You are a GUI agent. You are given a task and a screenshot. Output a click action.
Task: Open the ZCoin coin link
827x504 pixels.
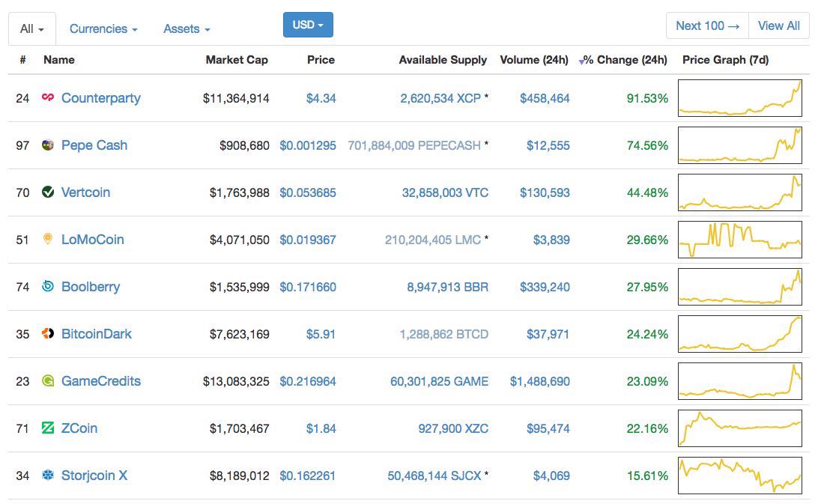coord(79,428)
